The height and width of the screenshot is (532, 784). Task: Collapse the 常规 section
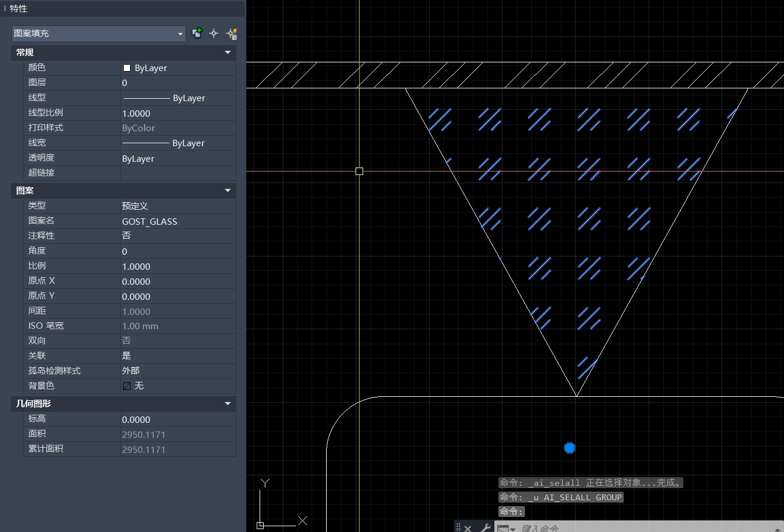pos(228,53)
